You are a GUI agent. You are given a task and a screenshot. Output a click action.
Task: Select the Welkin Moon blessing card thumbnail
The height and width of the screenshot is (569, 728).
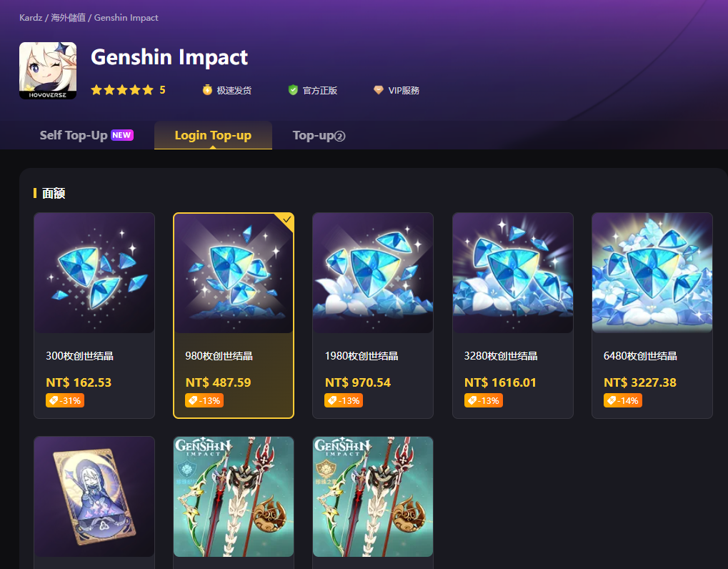[x=94, y=496]
